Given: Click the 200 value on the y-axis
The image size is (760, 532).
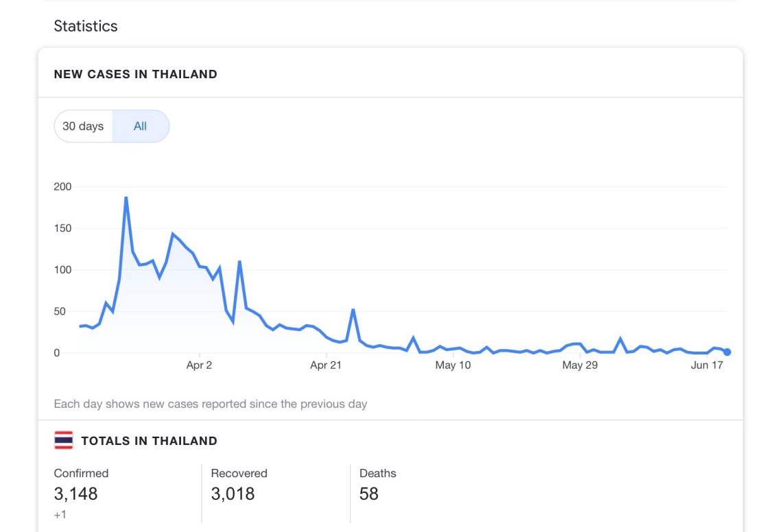Looking at the screenshot, I should tap(62, 186).
